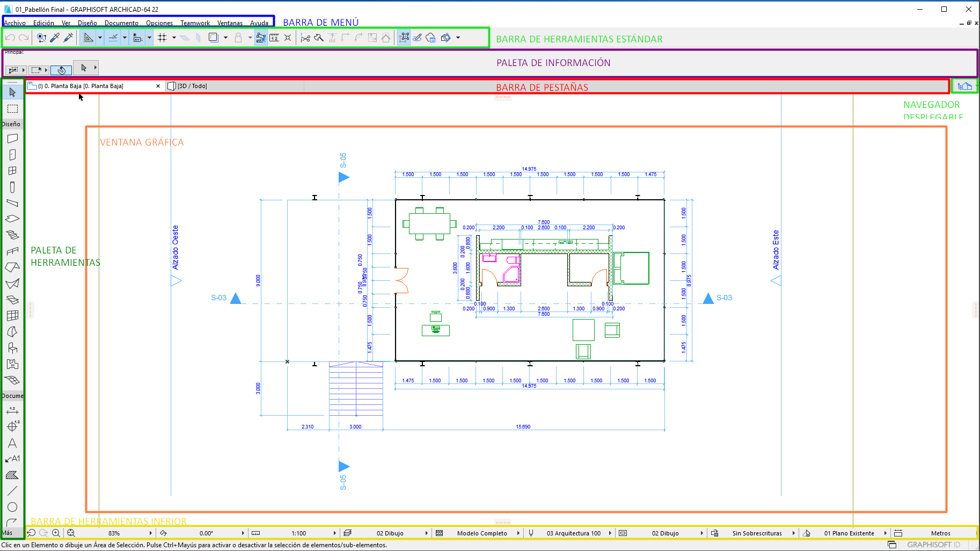This screenshot has width=980, height=551.
Task: Open the pop-up Navigator
Action: pos(964,86)
